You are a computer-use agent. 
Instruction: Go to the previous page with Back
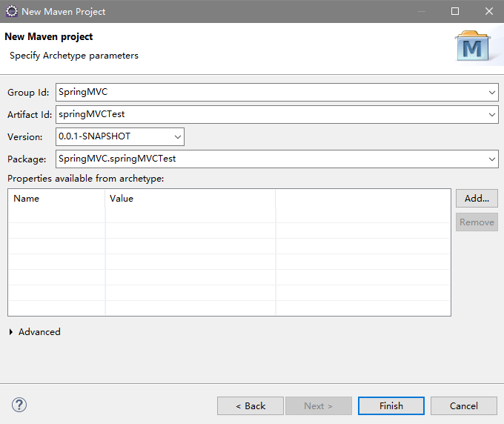(251, 405)
